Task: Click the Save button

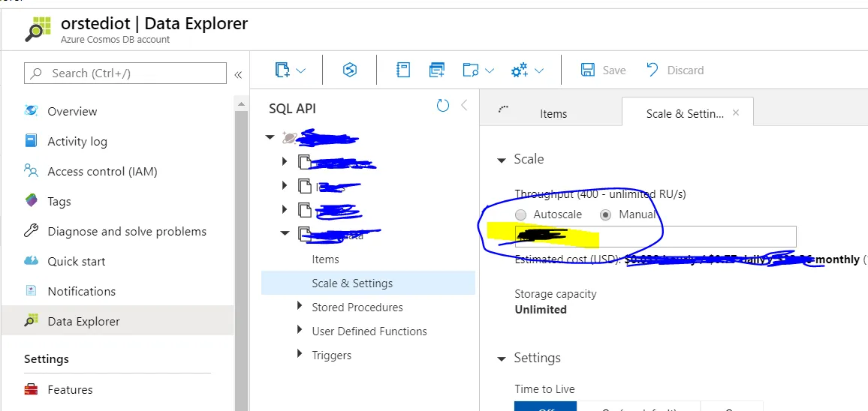Action: coord(603,70)
